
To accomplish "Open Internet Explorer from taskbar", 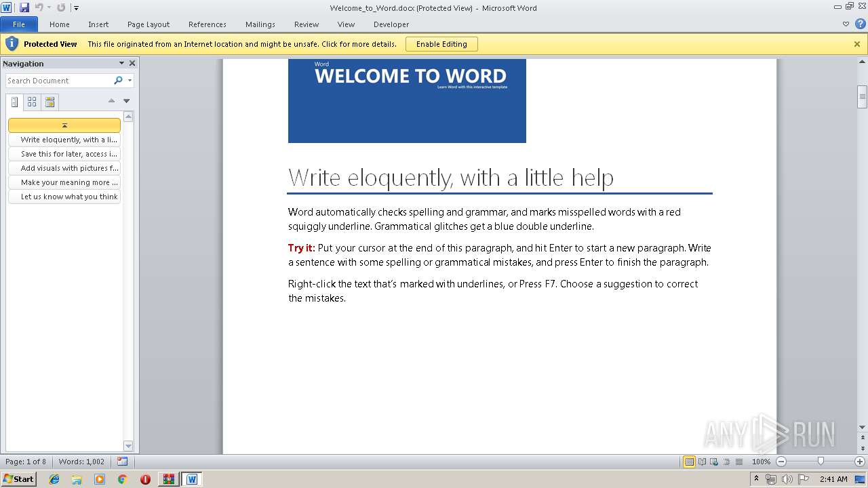I will tap(54, 479).
